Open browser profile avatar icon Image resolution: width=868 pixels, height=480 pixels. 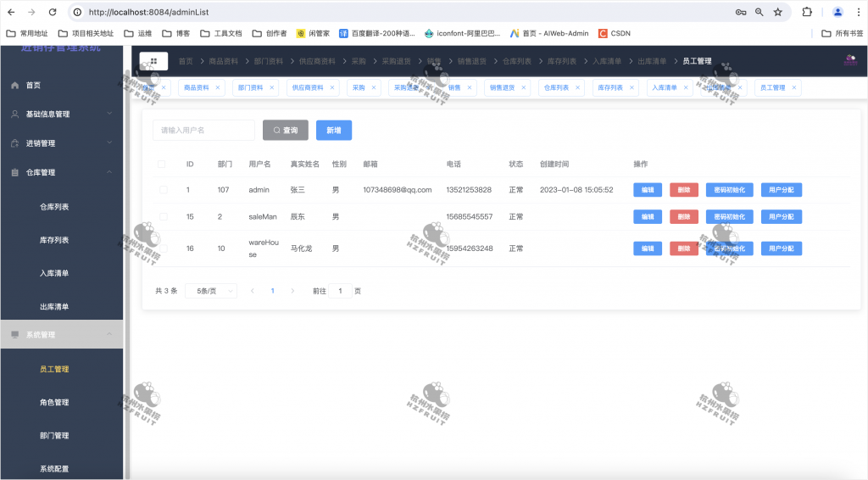coord(837,12)
